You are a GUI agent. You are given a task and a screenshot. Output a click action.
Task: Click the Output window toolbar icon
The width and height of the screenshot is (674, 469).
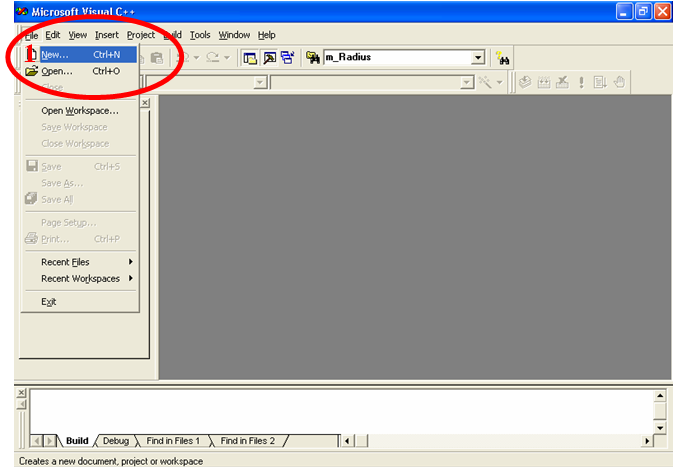pyautogui.click(x=270, y=58)
